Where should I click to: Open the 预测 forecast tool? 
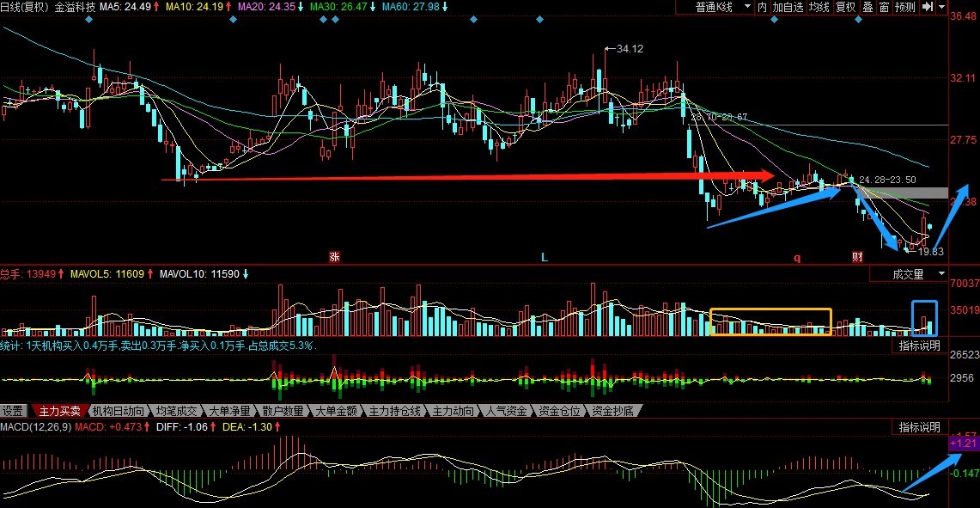(x=905, y=8)
